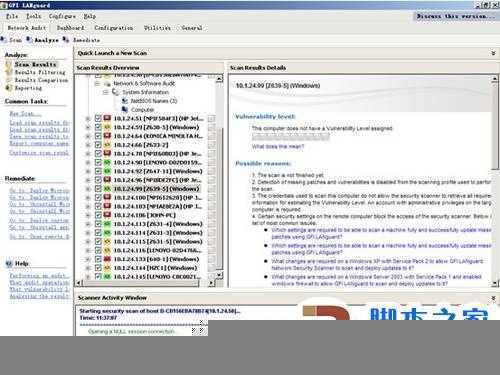Toggle checkbox for host 10.1.24.90
Image resolution: width=500 pixels, height=375 pixels.
[98, 162]
